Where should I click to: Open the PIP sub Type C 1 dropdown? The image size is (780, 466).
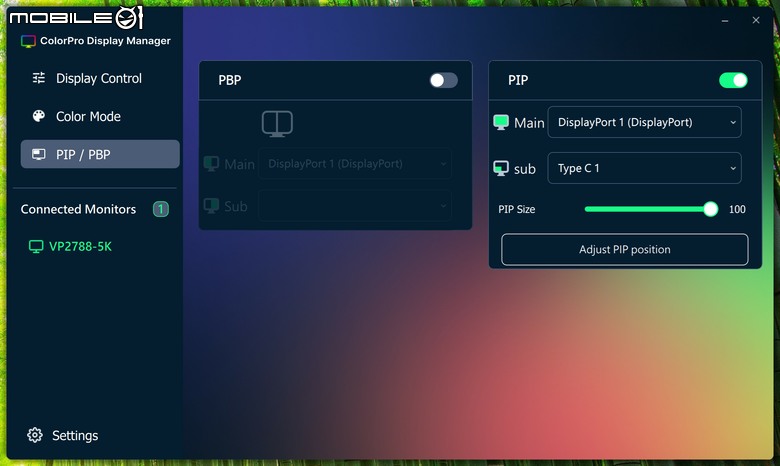(645, 168)
